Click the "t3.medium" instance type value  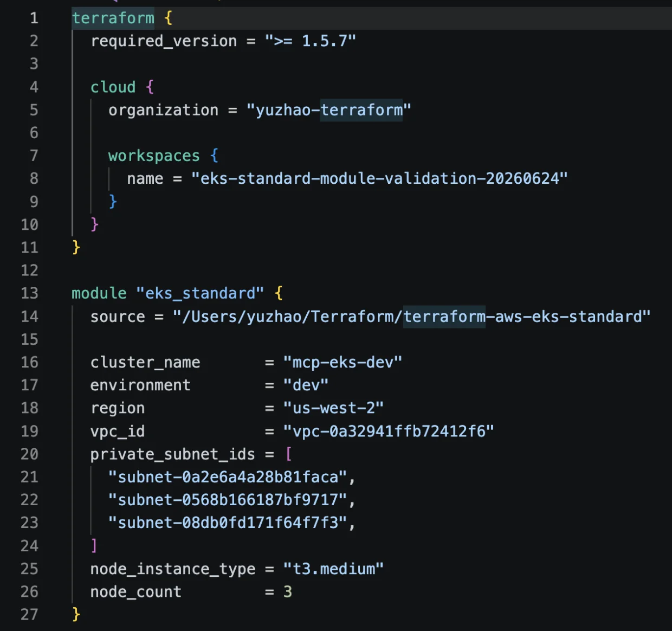(x=333, y=569)
